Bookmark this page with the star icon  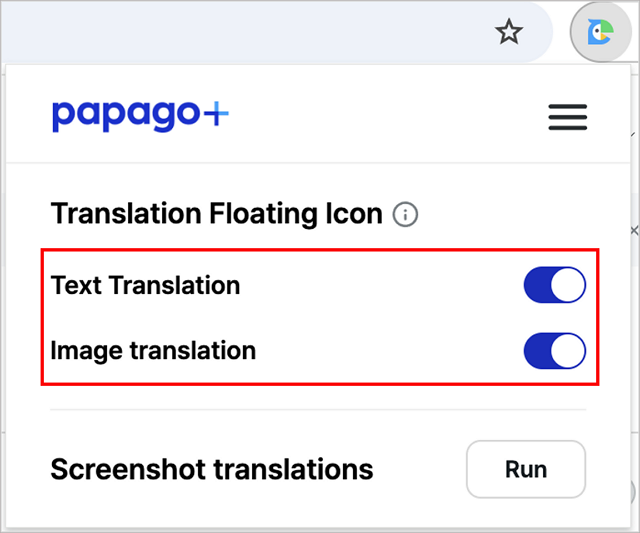click(509, 32)
